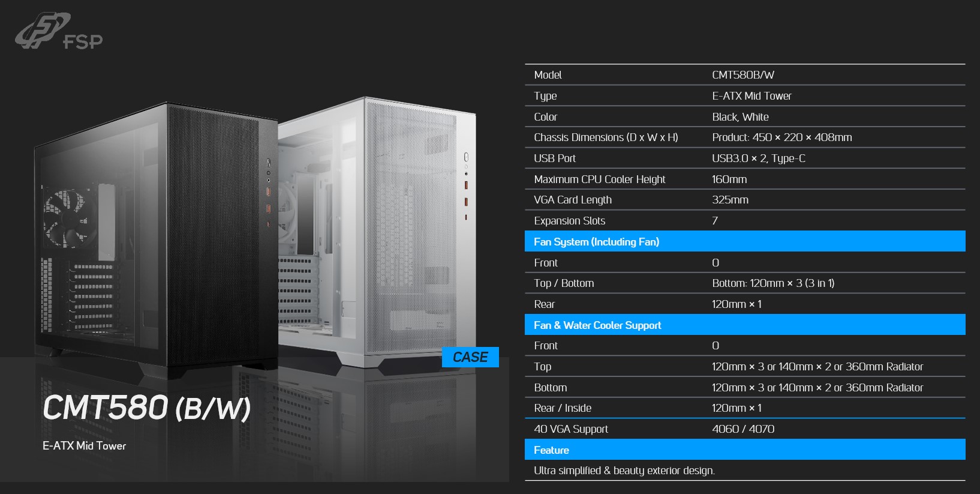This screenshot has height=494, width=980.
Task: Click the 'Fan System (Including Fan)' header
Action: (x=745, y=241)
